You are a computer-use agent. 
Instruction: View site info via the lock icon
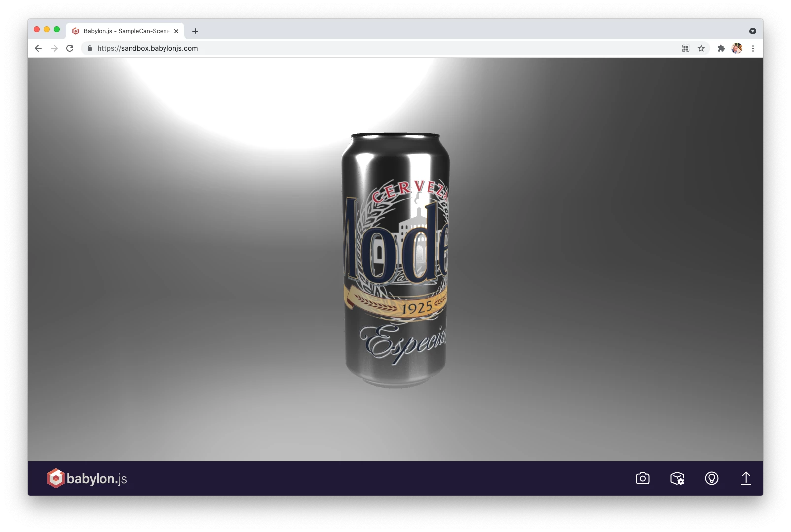tap(89, 48)
